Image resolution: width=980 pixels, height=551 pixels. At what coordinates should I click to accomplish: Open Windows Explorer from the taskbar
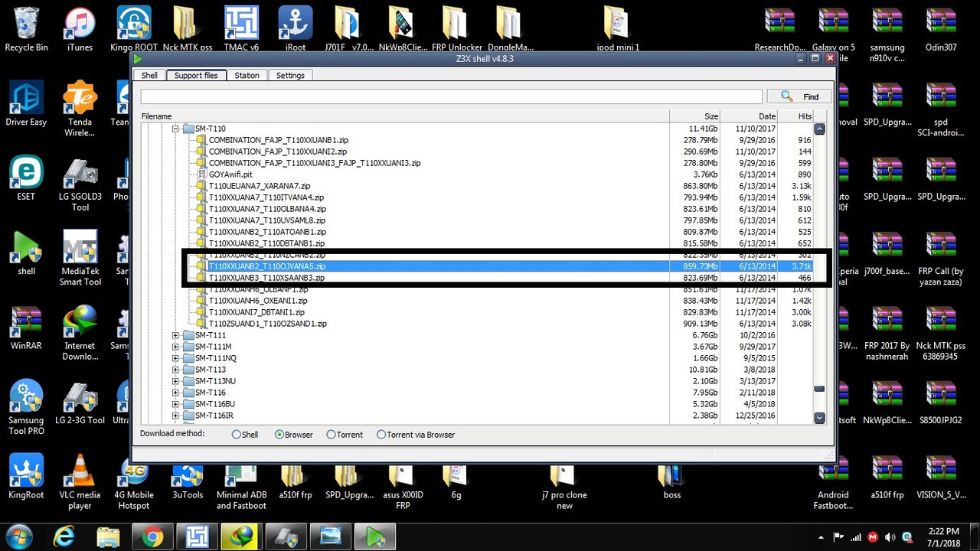point(109,537)
